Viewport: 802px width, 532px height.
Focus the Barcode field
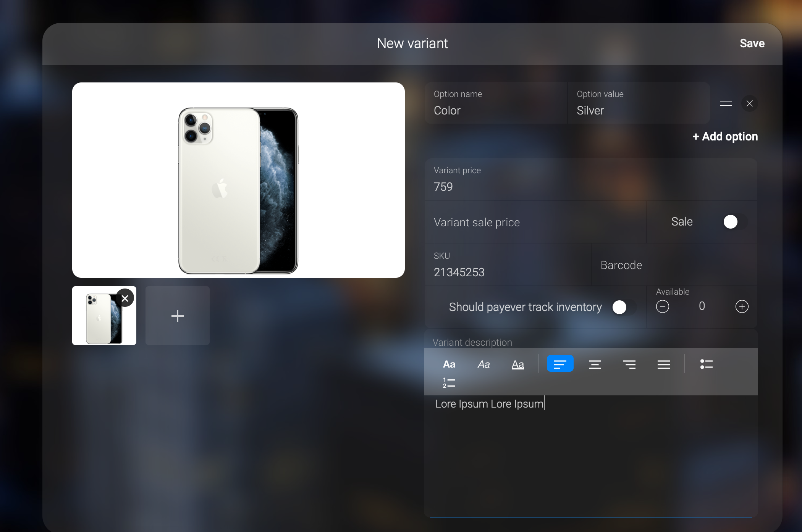click(674, 264)
